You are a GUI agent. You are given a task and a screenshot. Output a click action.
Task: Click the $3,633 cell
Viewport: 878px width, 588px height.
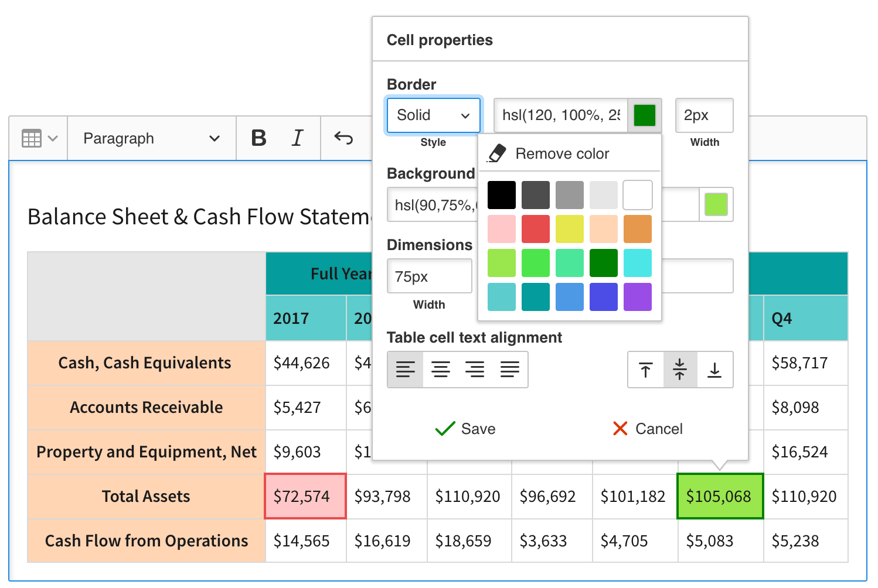tap(552, 541)
